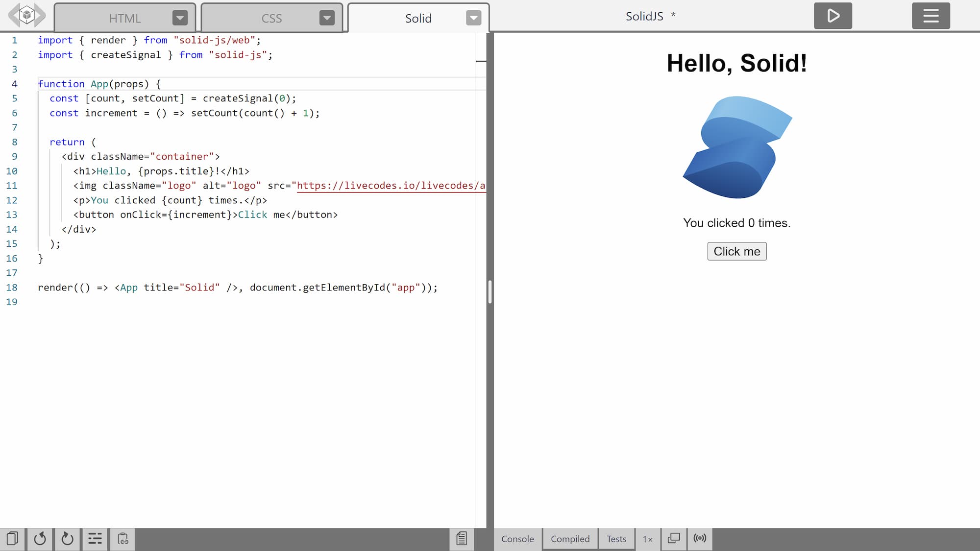This screenshot has width=980, height=551.
Task: Click the 1x multiplier indicator
Action: [x=647, y=538]
